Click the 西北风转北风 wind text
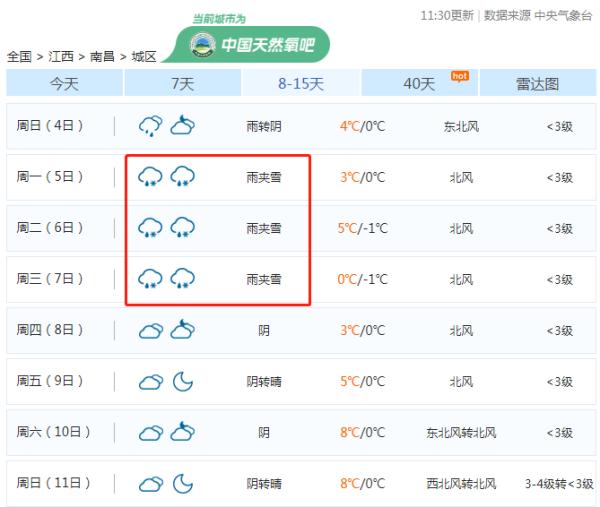Screen dimensions: 600x507 point(461,484)
